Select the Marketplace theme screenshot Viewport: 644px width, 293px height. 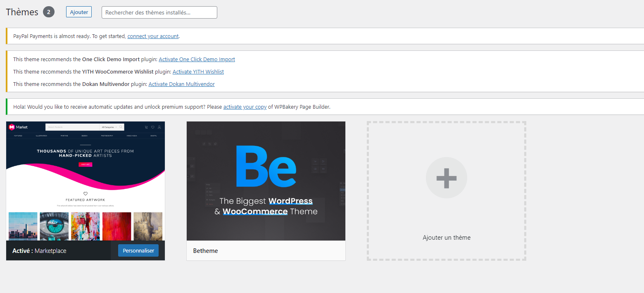click(x=86, y=181)
